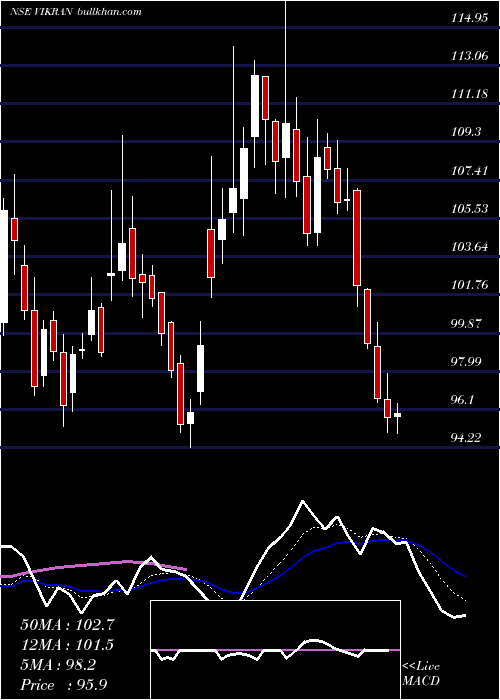Viewport: 500px width, 700px height.
Task: Click the 94.22 price axis label
Action: 467,438
